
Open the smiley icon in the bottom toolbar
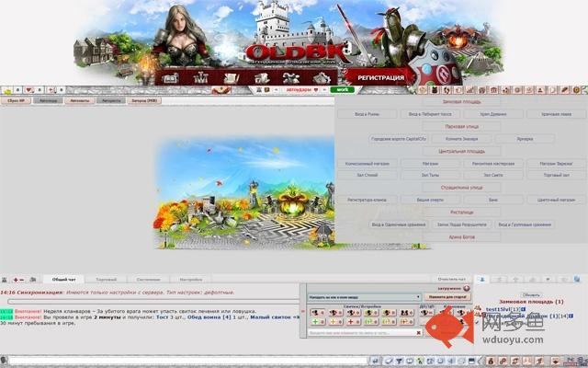point(440,361)
